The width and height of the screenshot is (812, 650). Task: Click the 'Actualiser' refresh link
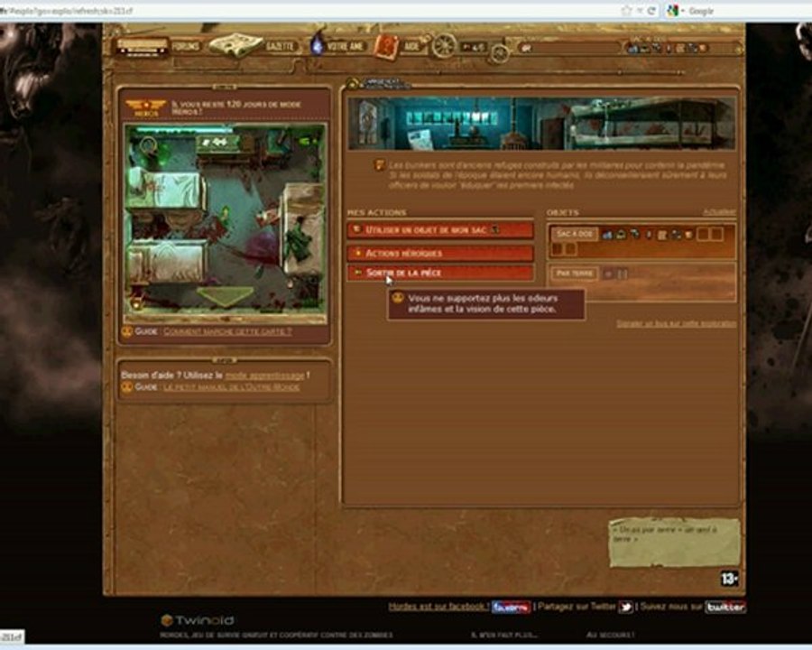pyautogui.click(x=719, y=212)
